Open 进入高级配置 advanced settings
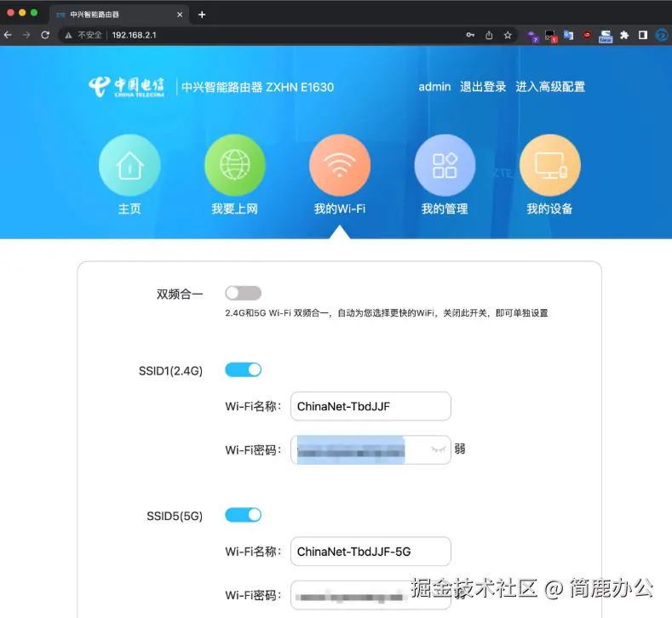The image size is (672, 618). [x=550, y=87]
